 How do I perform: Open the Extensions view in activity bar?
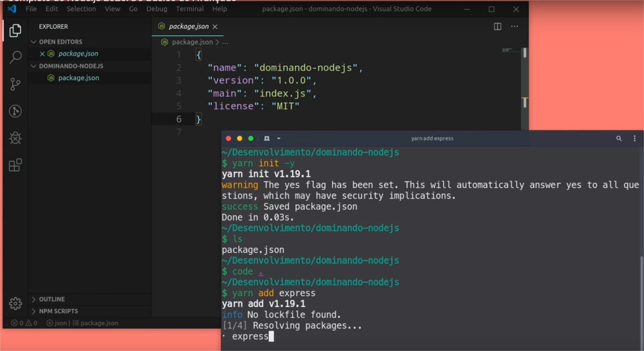click(15, 165)
